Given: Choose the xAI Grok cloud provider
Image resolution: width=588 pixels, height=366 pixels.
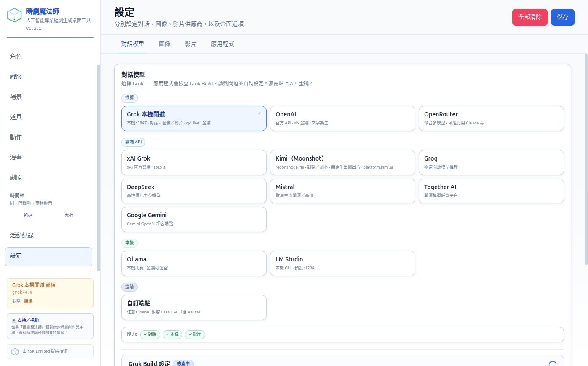Looking at the screenshot, I should 194,163.
